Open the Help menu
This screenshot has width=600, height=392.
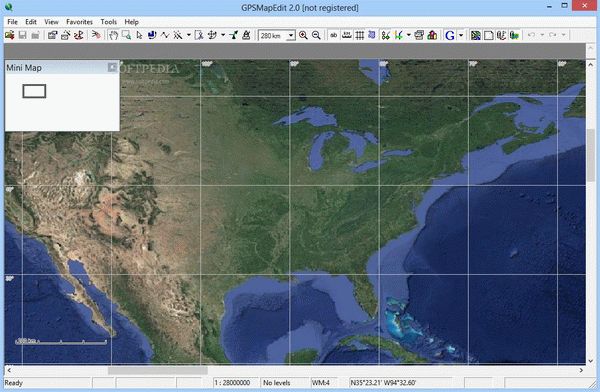[x=132, y=22]
